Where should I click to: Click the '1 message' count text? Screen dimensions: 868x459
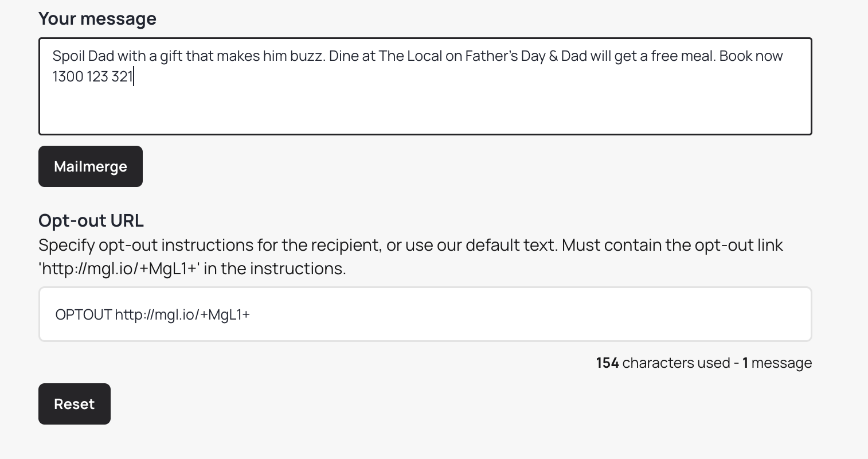click(777, 363)
